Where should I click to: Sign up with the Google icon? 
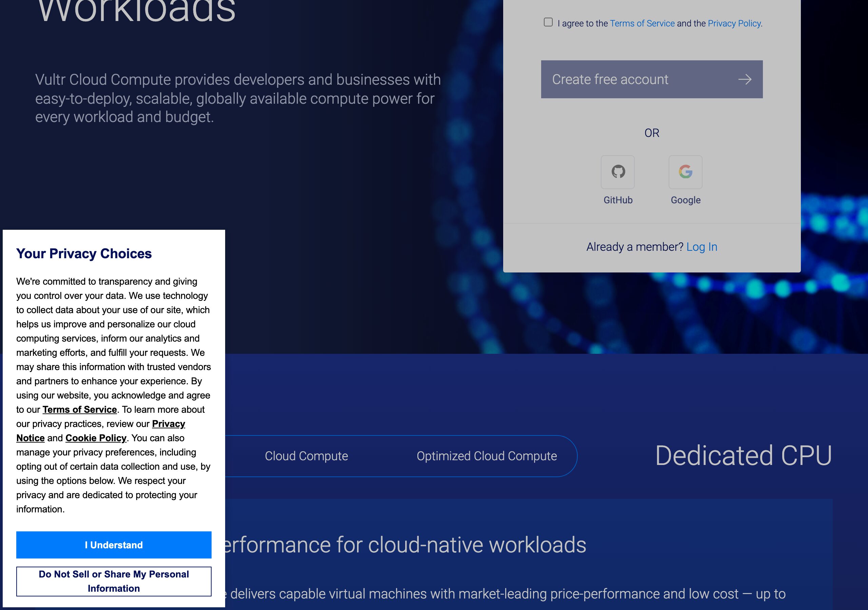click(x=685, y=172)
